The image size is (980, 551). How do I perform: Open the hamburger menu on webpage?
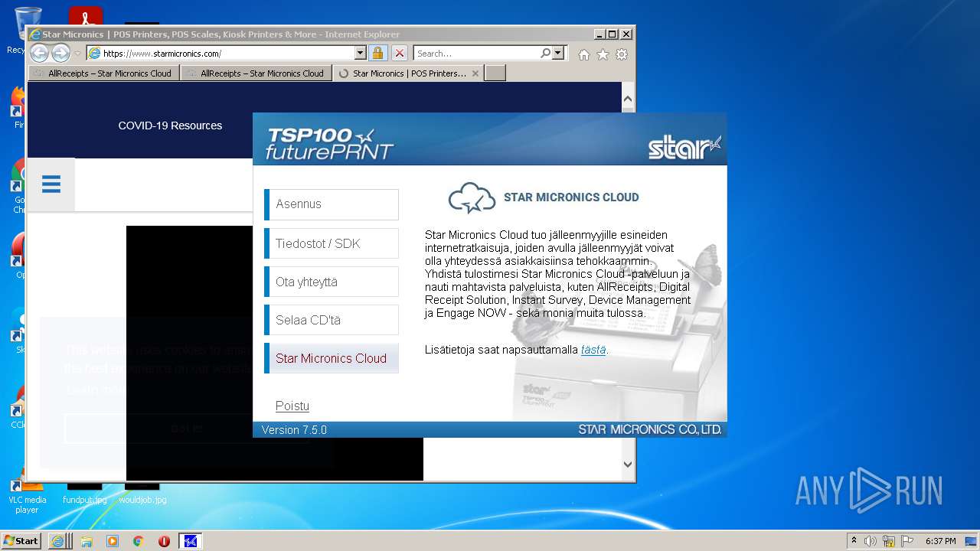(x=51, y=184)
